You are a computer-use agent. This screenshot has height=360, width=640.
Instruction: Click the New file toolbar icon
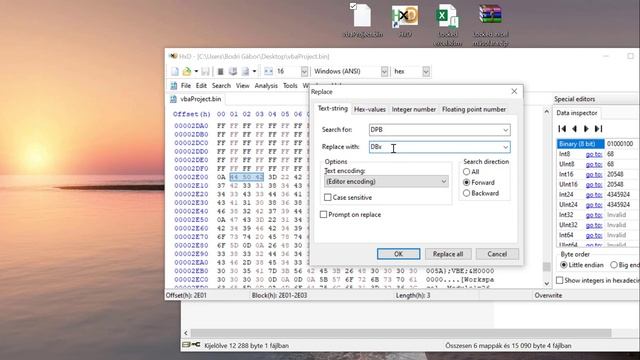175,71
